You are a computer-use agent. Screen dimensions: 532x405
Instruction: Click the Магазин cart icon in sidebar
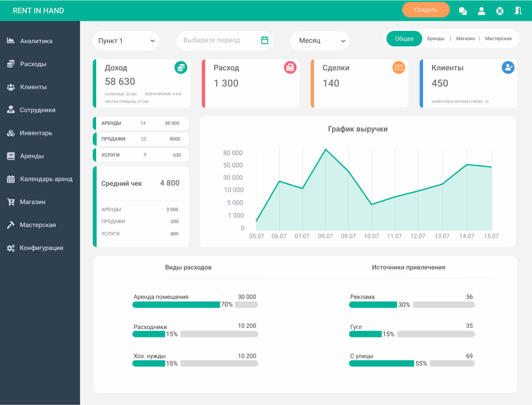click(11, 202)
